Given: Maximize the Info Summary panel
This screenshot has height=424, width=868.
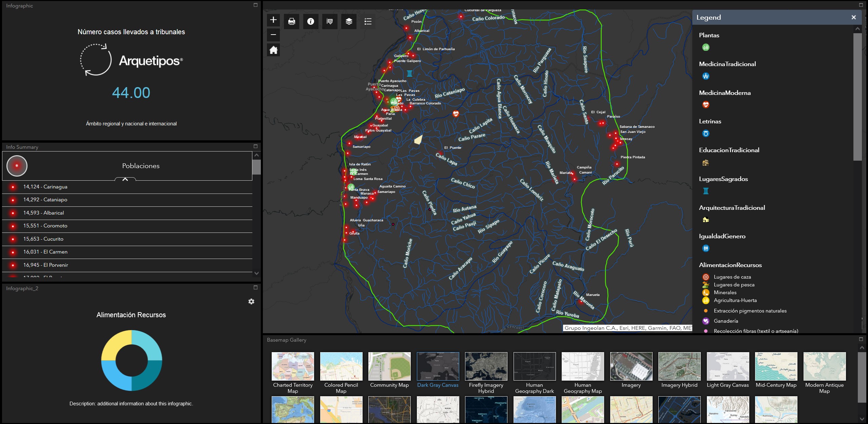Looking at the screenshot, I should point(256,146).
